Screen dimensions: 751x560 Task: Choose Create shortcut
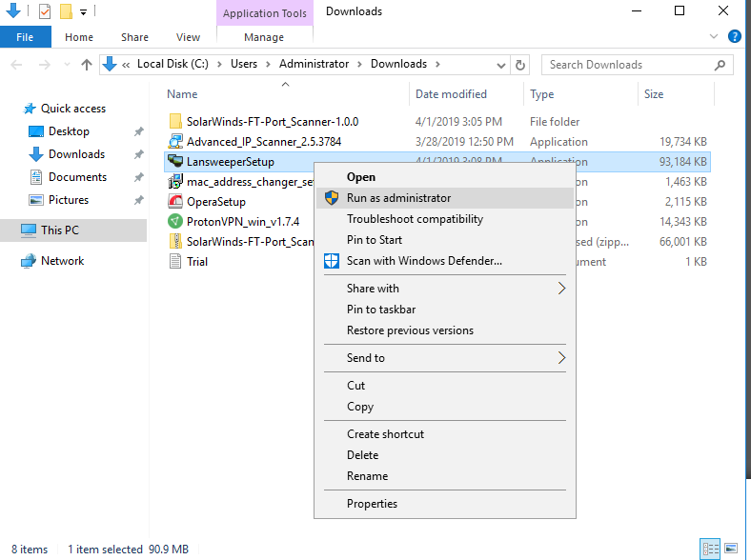pos(444,434)
